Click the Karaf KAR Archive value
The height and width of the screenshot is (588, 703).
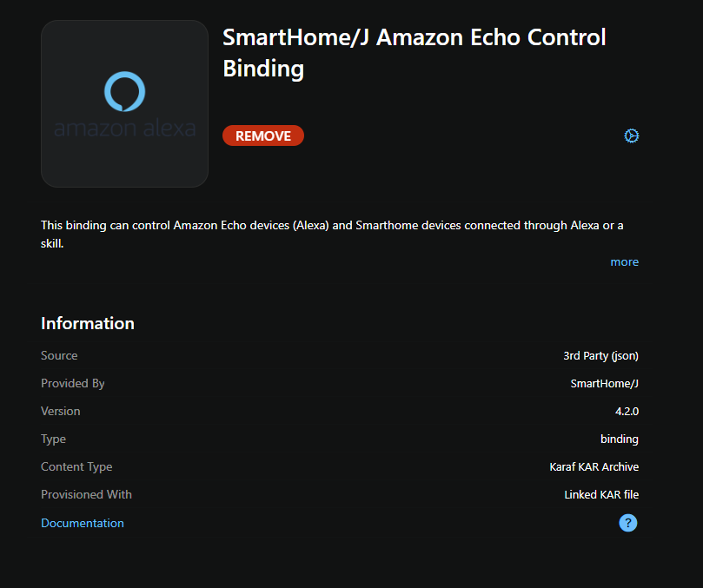[594, 466]
